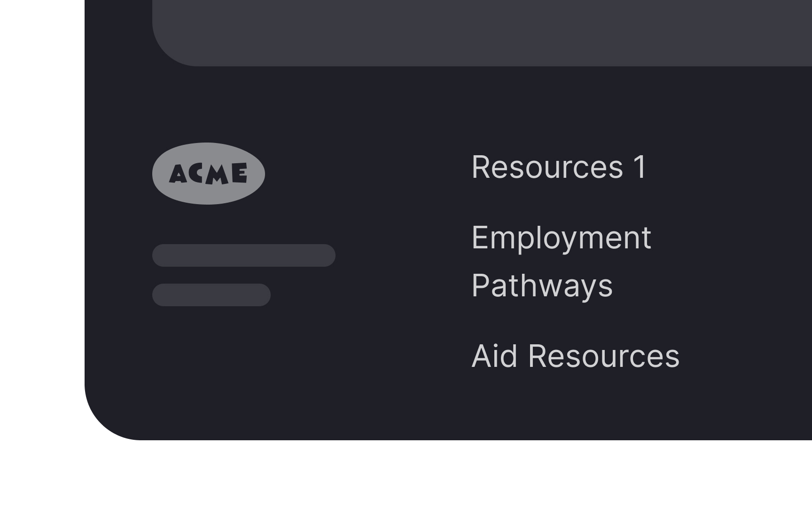Click the longer gray placeholder bar

(x=243, y=255)
